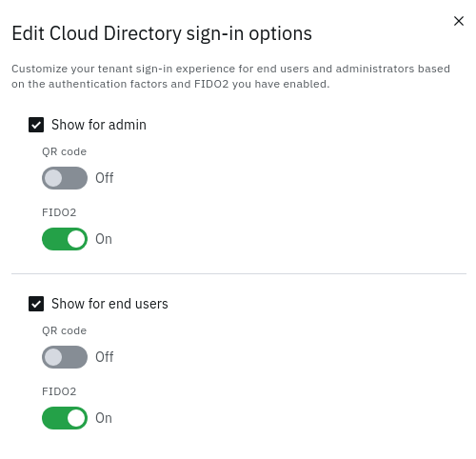Select the FIDO2 heading under admin
Image resolution: width=476 pixels, height=459 pixels.
[x=59, y=212]
